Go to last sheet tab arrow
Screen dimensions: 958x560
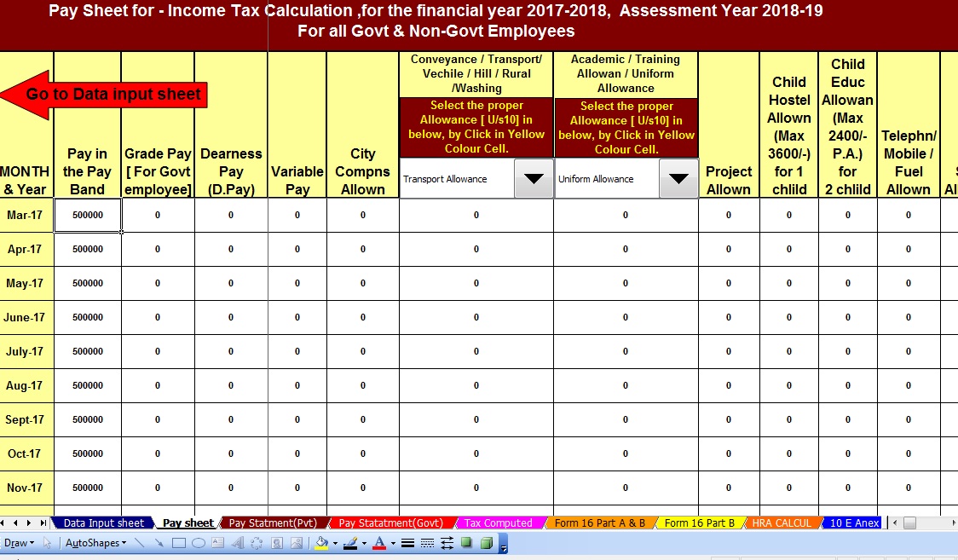pyautogui.click(x=43, y=522)
